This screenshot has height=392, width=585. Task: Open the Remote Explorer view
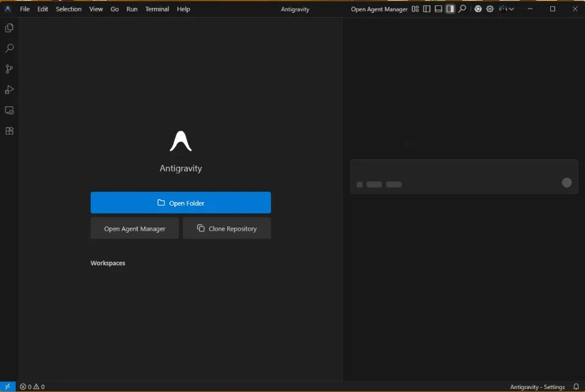tap(9, 111)
